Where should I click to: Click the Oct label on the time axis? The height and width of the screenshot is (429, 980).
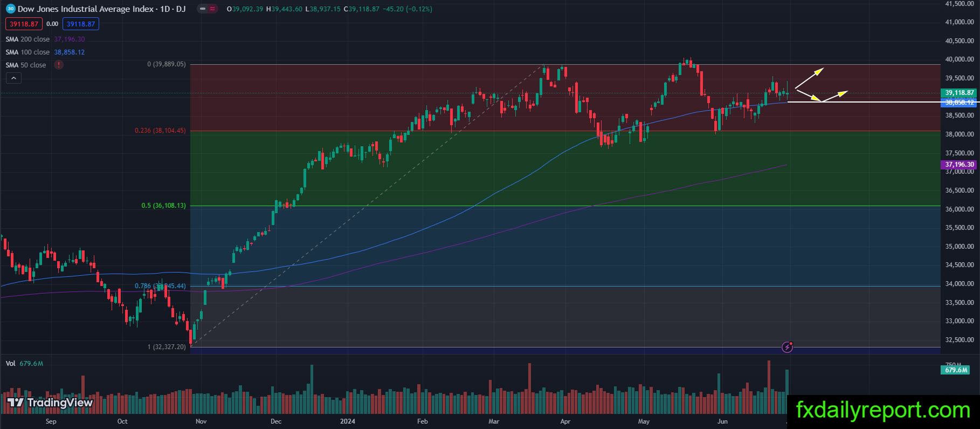click(122, 421)
